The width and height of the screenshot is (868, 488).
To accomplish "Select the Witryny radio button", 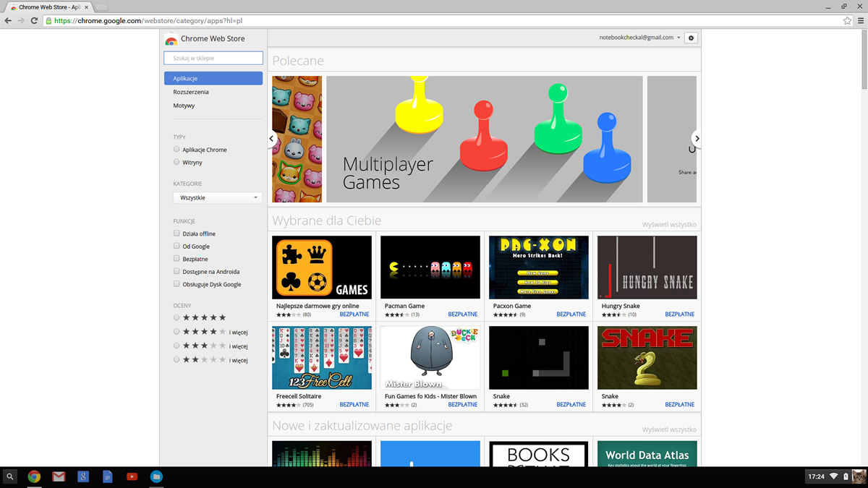I will point(176,163).
